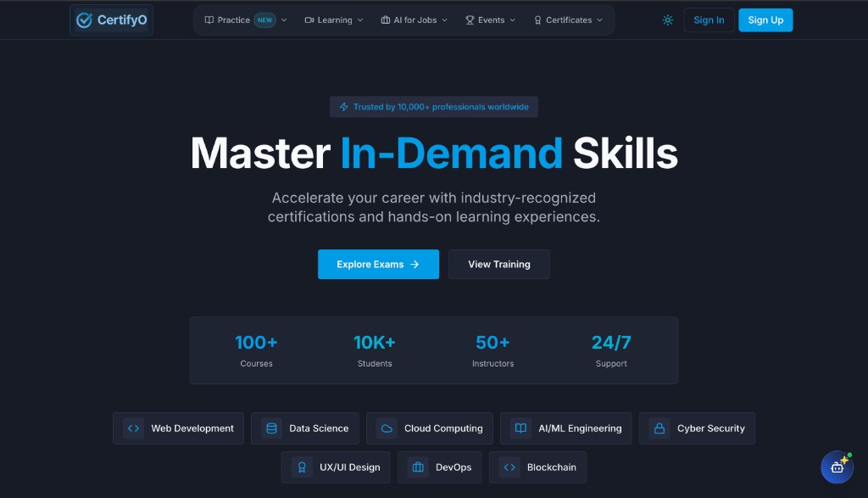The height and width of the screenshot is (498, 868).
Task: Expand the Certificates menu chevron
Action: tap(599, 20)
